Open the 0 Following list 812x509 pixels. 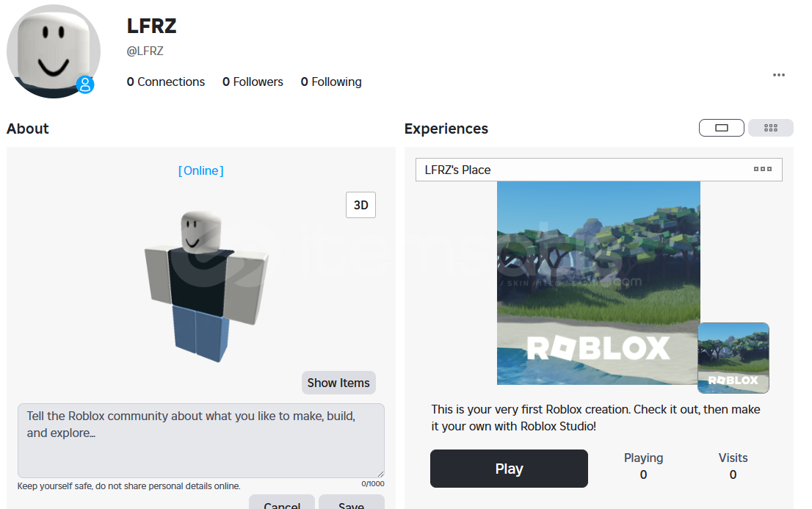click(331, 82)
